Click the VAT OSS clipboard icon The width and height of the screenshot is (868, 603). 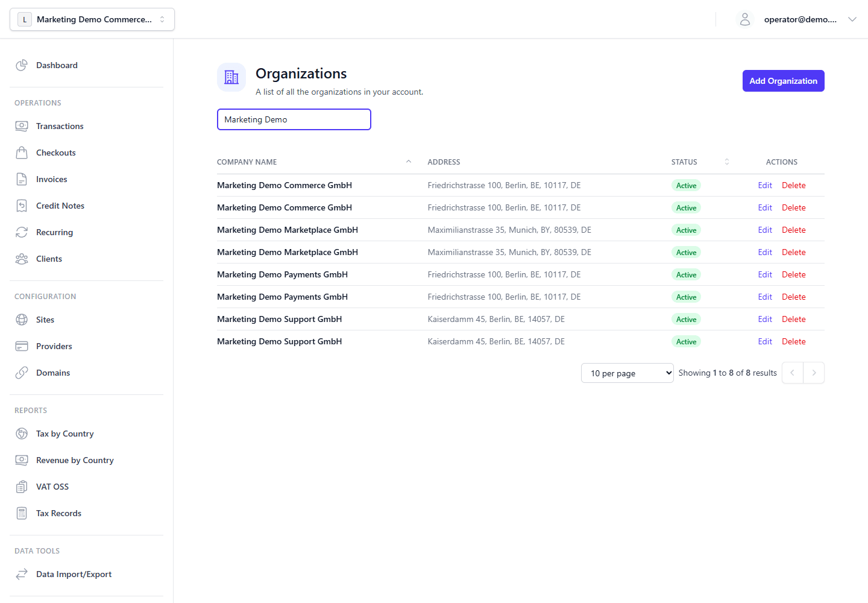pos(22,487)
